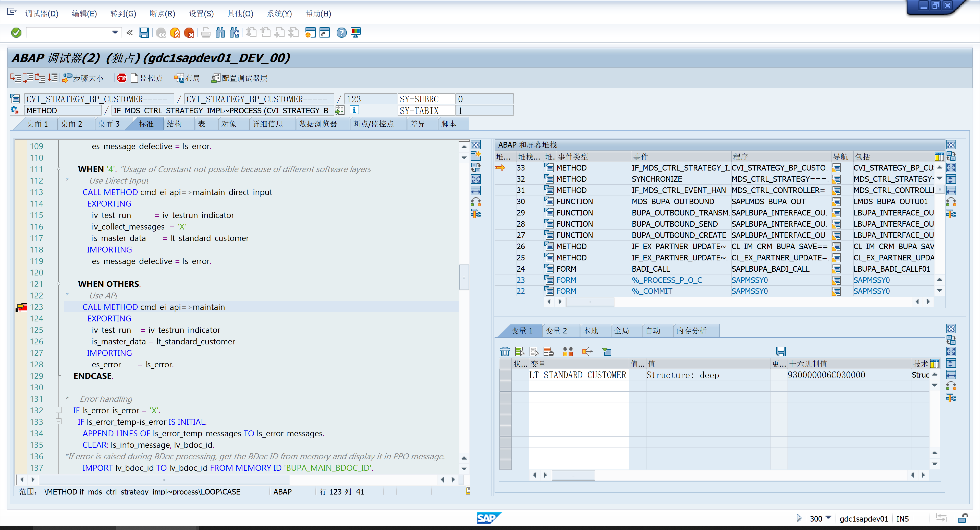Select stack row 30 MDS_BUPA_OUTBOUND
This screenshot has width=980, height=530.
click(672, 201)
